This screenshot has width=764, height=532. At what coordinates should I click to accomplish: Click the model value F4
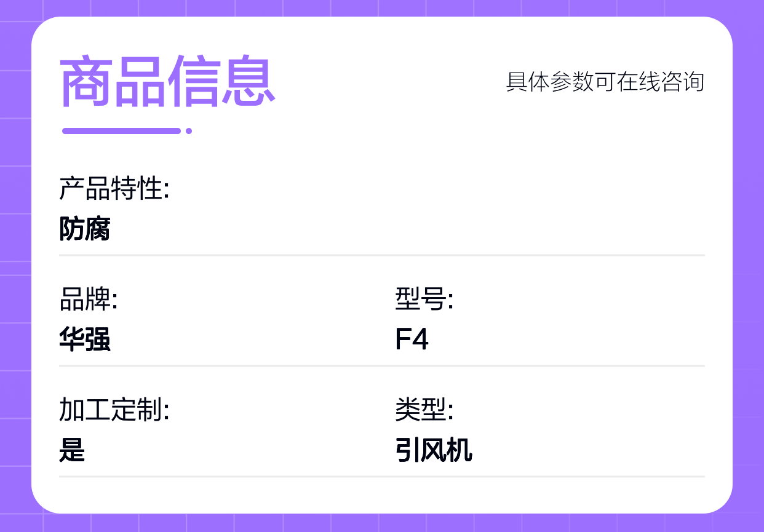click(x=412, y=339)
